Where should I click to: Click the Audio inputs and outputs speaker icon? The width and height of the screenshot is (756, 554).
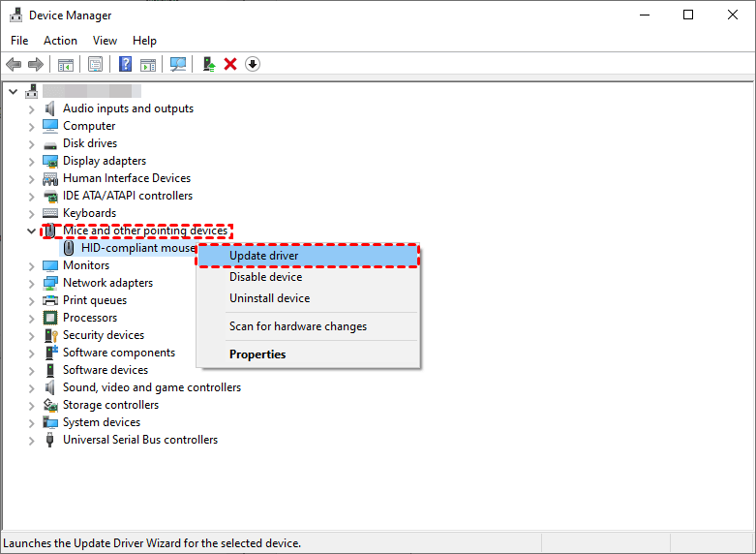pos(49,108)
